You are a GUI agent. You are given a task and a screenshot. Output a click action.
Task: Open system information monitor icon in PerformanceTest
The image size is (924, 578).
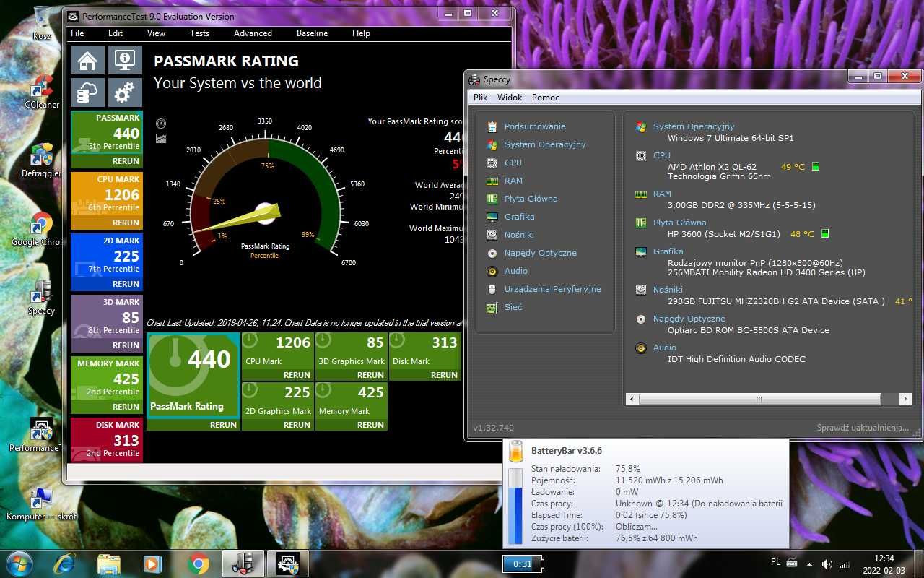pos(125,60)
